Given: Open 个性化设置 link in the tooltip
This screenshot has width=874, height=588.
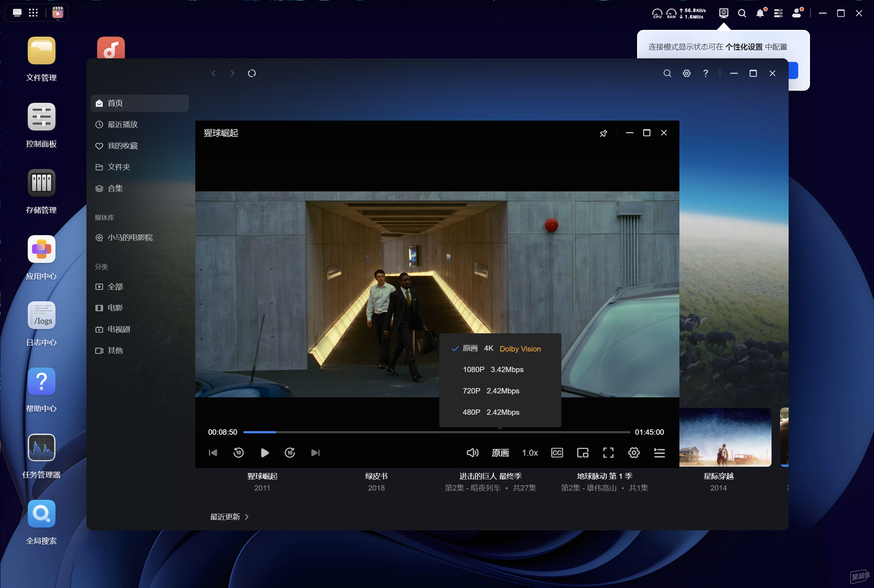Looking at the screenshot, I should (744, 47).
